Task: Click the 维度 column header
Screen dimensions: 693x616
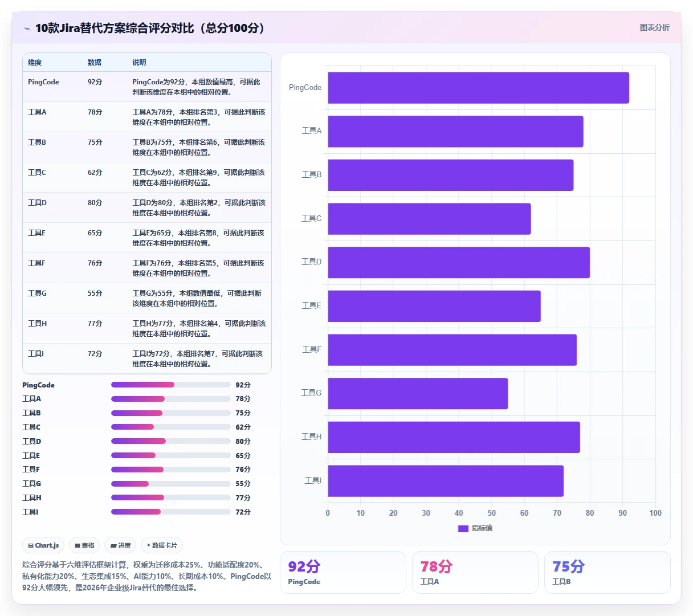Action: click(35, 63)
